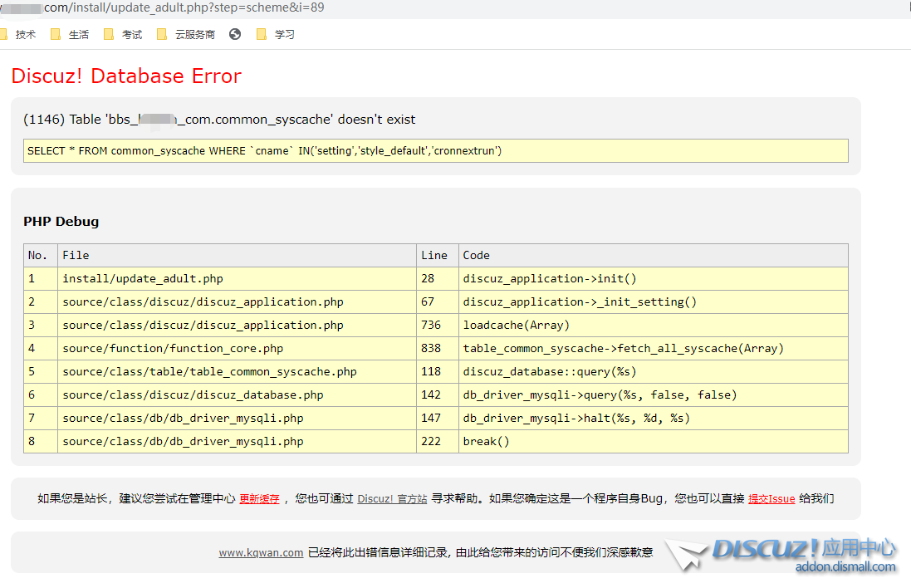Open the 考试 bookmark folder
Image resolution: width=911 pixels, height=588 pixels.
123,35
